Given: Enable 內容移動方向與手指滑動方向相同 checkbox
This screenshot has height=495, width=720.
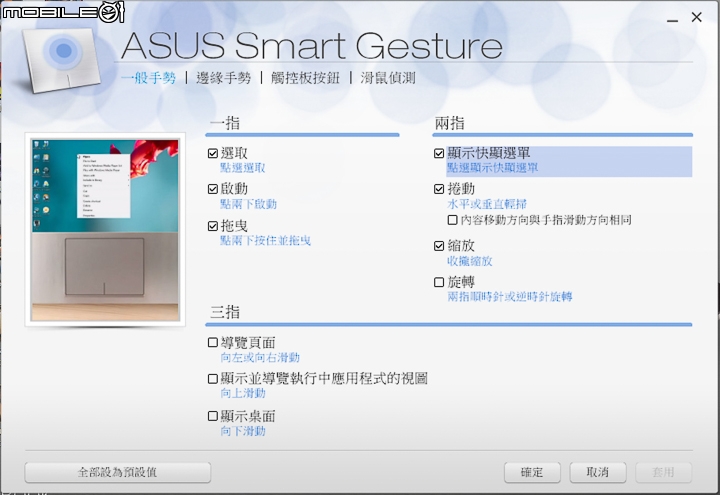Looking at the screenshot, I should (452, 220).
